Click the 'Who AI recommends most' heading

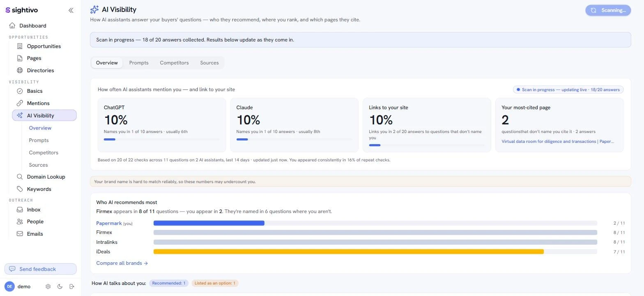126,202
